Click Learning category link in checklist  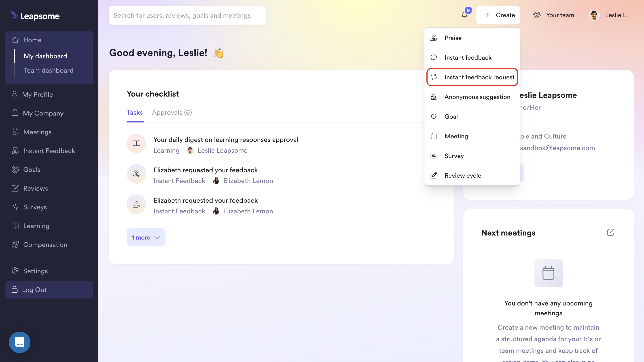[x=167, y=150]
